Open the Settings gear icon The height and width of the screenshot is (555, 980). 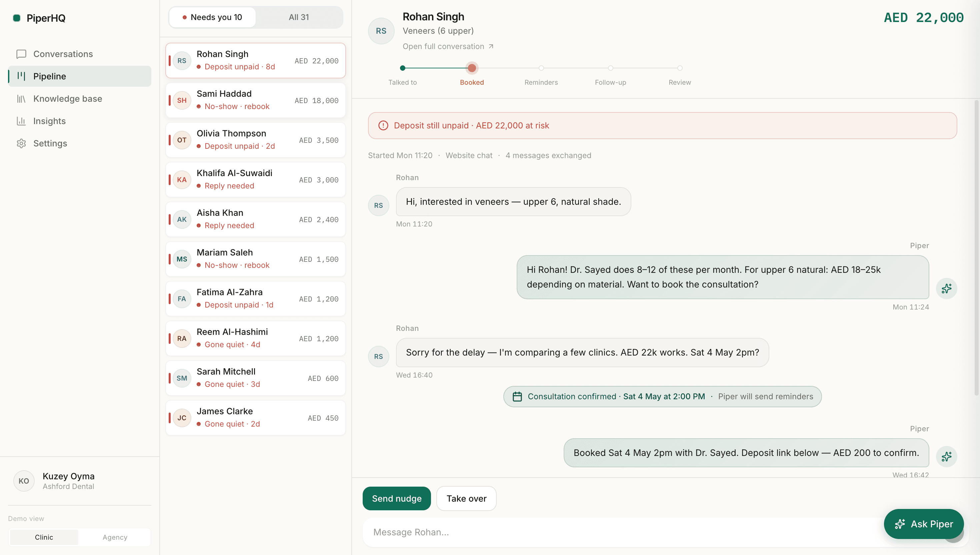tap(21, 143)
